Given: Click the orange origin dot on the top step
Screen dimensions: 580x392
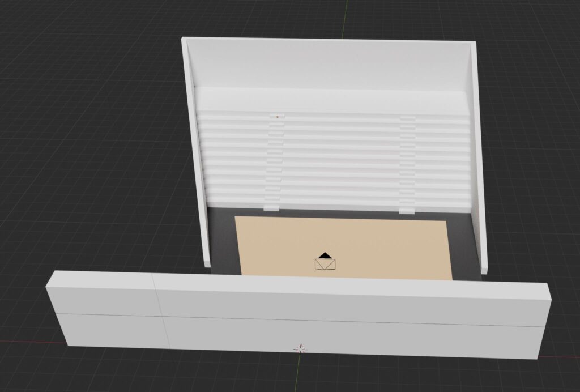Looking at the screenshot, I should tap(277, 116).
